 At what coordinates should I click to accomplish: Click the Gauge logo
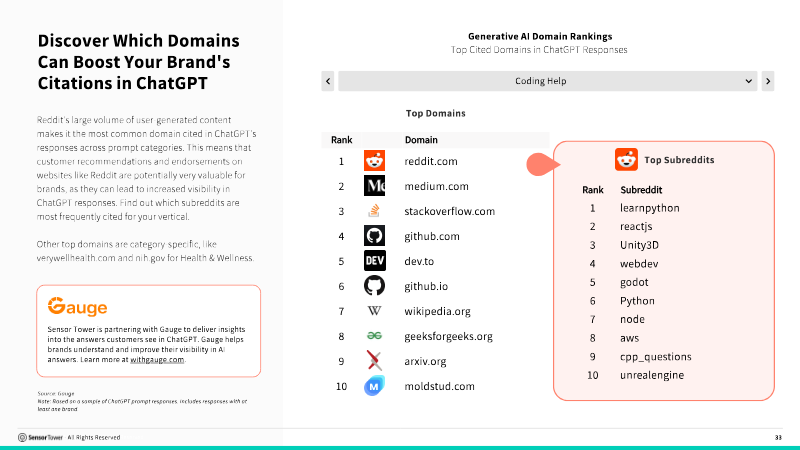coord(78,306)
